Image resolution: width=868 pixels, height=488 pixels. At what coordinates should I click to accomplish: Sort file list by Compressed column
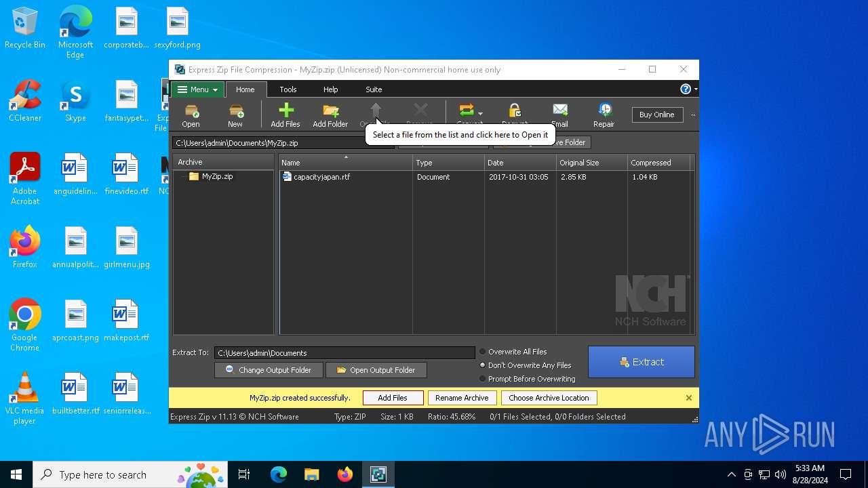point(658,163)
